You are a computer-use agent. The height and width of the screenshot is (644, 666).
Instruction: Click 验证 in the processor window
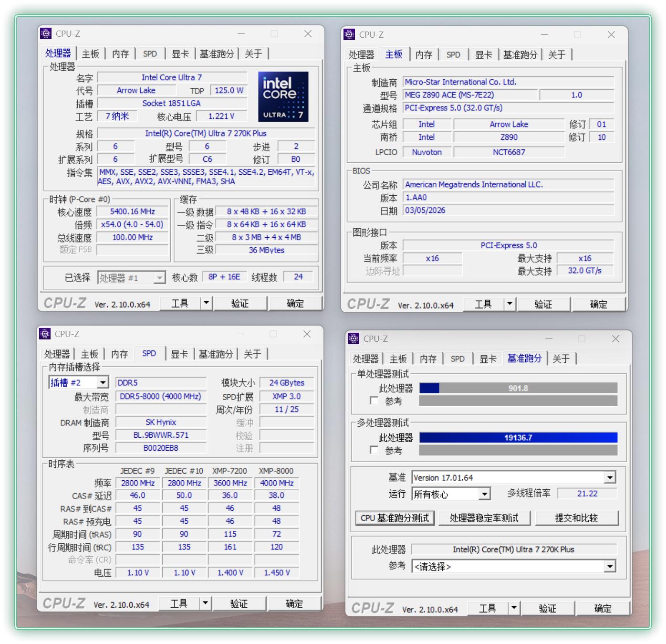(x=240, y=303)
